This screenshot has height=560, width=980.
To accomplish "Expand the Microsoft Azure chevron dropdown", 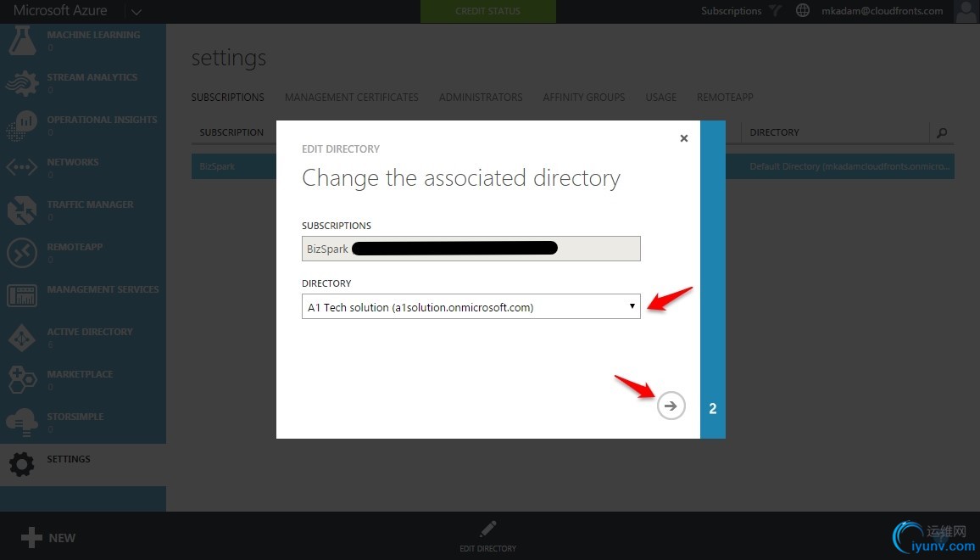I will point(136,11).
